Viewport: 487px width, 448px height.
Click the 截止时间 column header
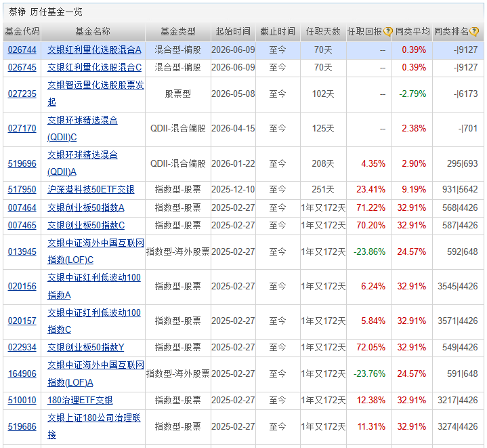(x=278, y=31)
